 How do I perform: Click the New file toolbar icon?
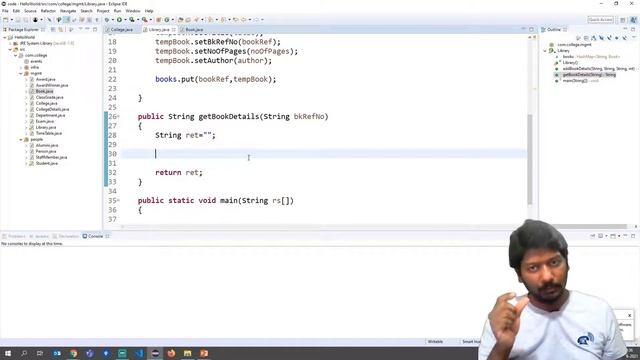coord(5,20)
